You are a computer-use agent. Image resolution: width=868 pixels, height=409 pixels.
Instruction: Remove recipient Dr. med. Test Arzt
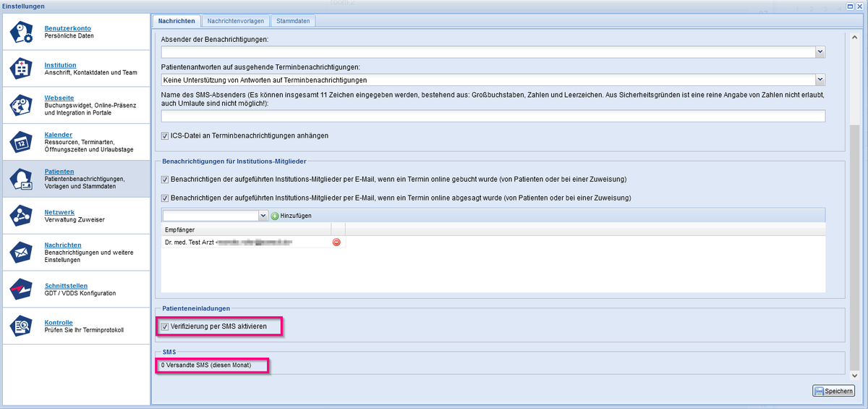click(336, 242)
